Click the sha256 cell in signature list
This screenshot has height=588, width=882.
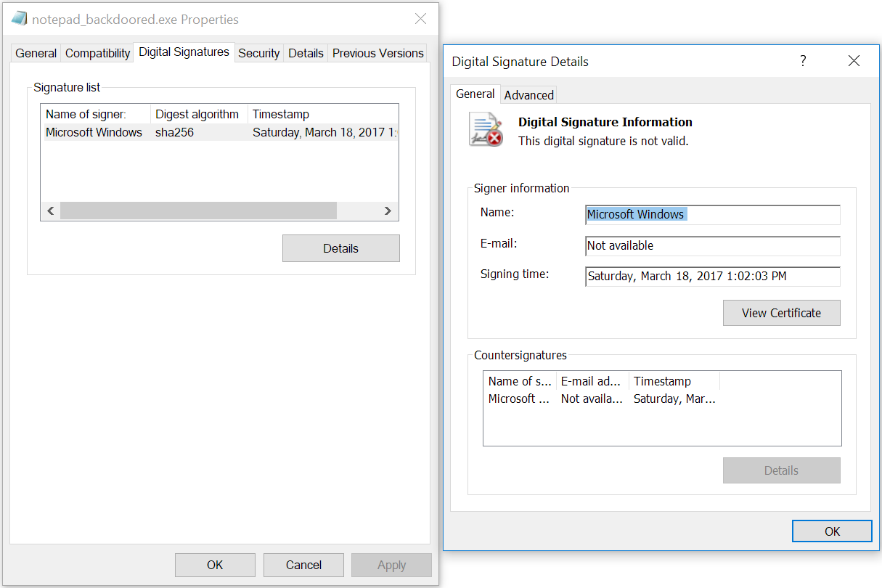coord(174,132)
